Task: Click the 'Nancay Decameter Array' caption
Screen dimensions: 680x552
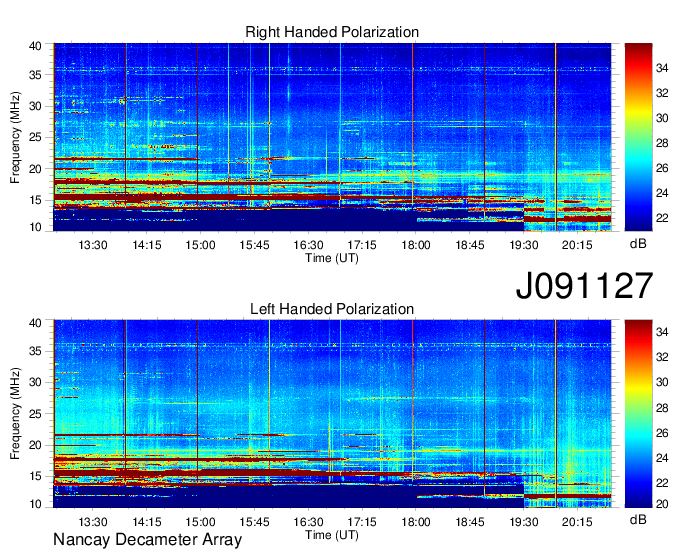Action: pos(147,540)
